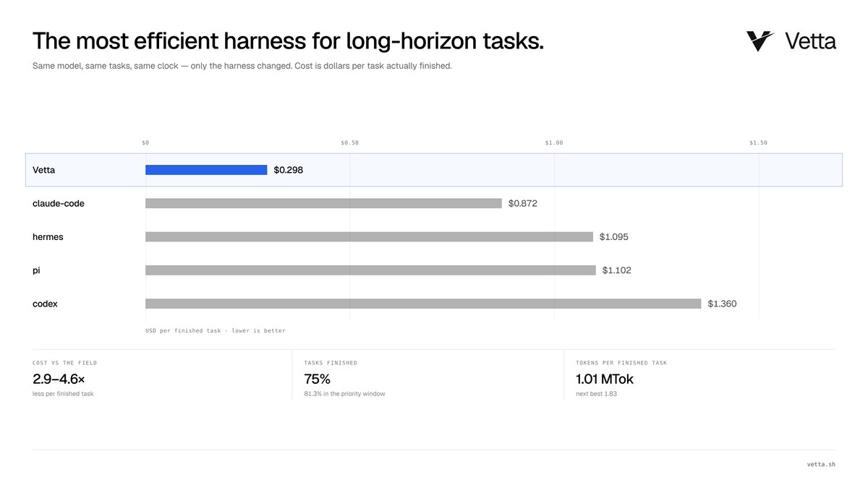Screen dimensions: 868x488
Task: Click the Vetta logo icon
Action: (x=761, y=41)
